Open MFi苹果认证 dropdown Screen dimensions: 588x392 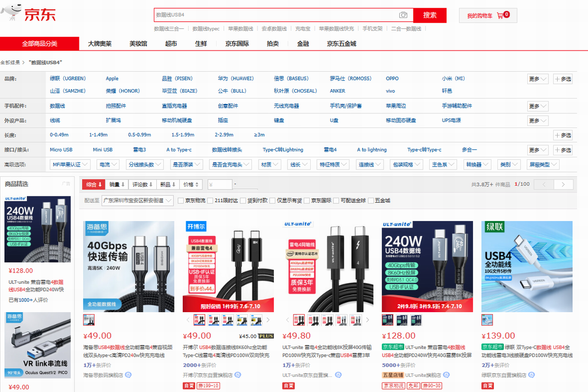click(70, 165)
